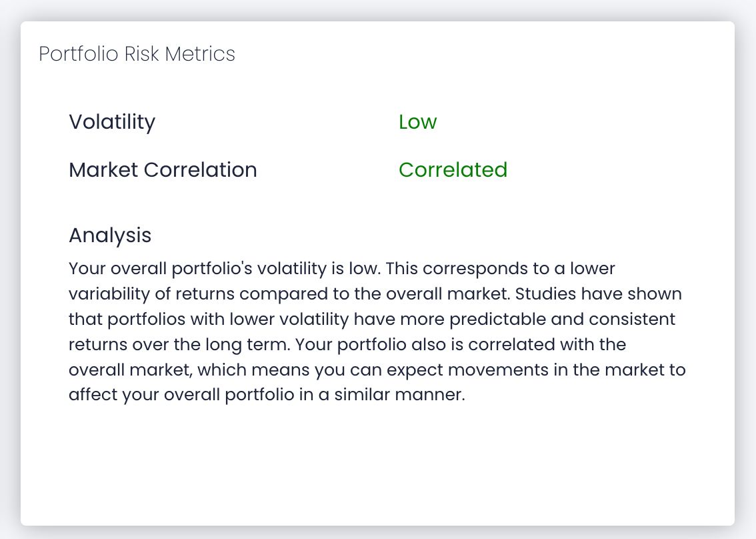Click the green Low volatility value
The height and width of the screenshot is (539, 756).
coord(417,121)
